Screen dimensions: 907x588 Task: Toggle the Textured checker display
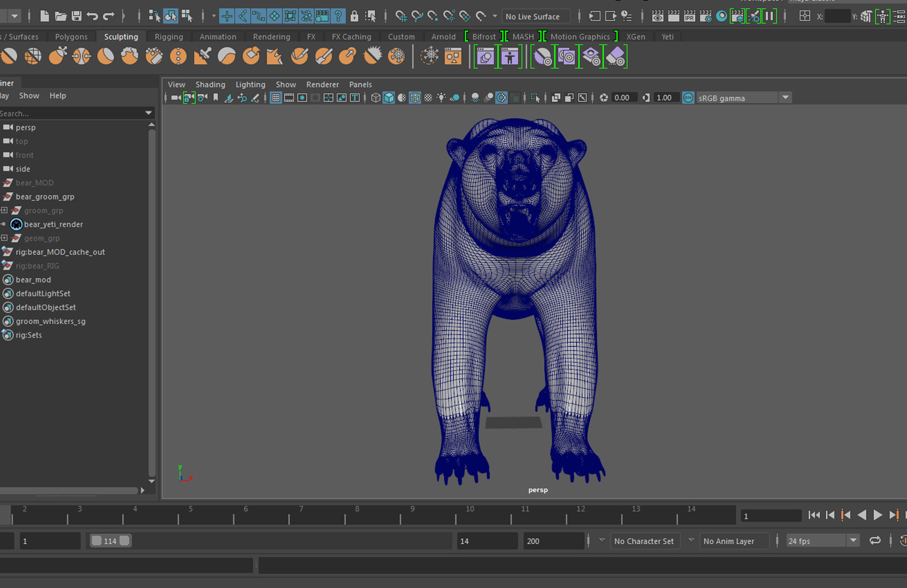click(428, 98)
